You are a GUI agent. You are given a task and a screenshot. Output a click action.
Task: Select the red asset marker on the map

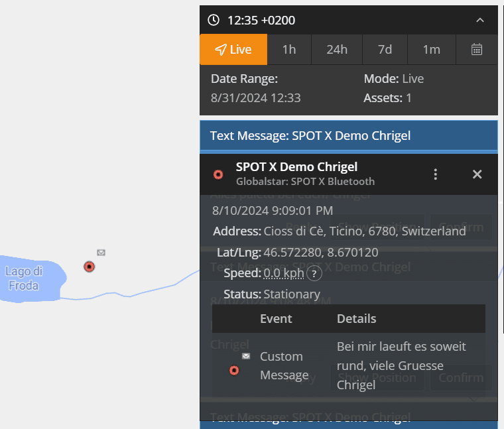90,267
